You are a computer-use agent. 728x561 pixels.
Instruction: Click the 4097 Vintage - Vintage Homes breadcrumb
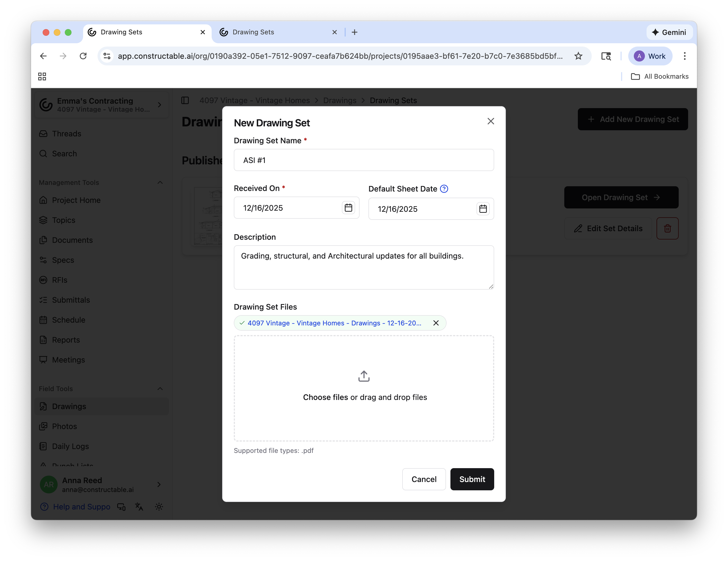255,100
